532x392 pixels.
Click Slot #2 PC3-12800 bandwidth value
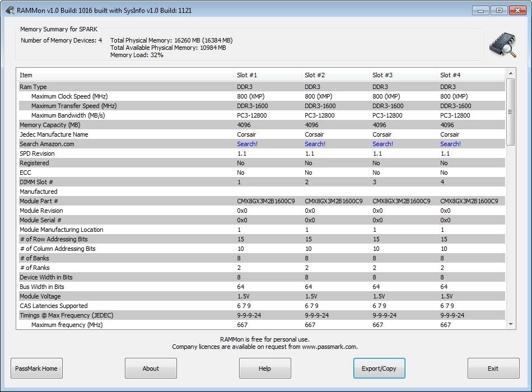tap(320, 115)
